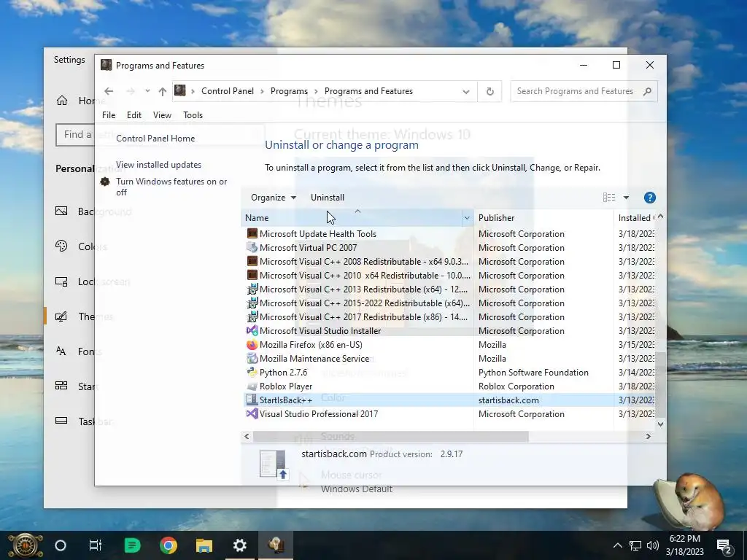Click the Roblox Player icon
The width and height of the screenshot is (747, 560).
pos(252,386)
